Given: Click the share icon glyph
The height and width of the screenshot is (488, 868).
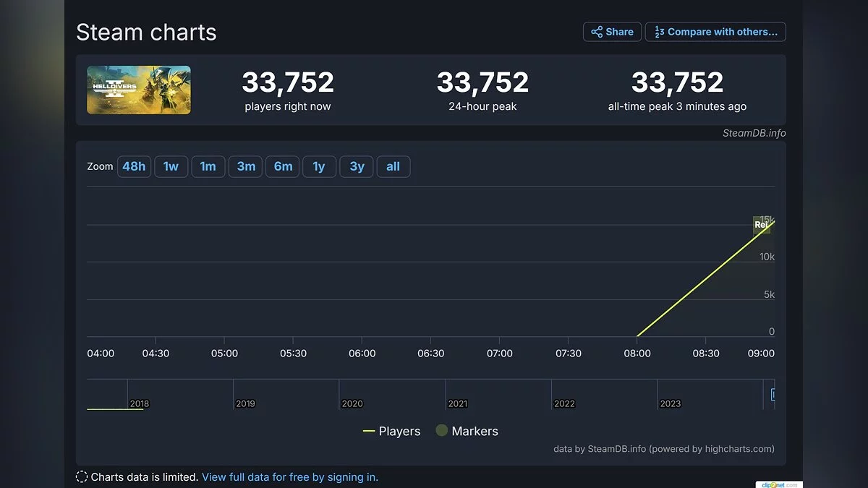Looking at the screenshot, I should tap(597, 32).
